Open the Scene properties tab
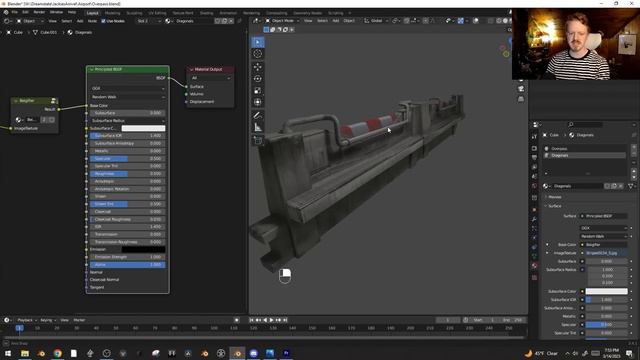The width and height of the screenshot is (640, 360). pos(534,177)
